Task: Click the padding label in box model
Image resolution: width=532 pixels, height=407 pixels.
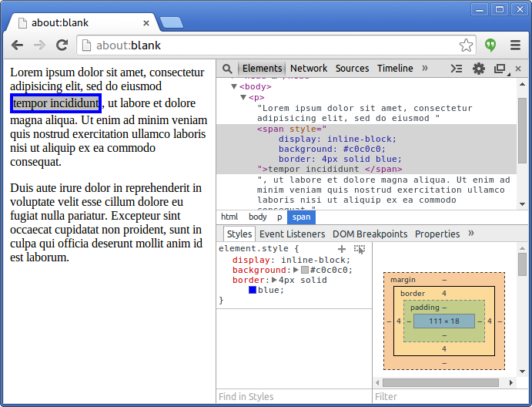Action: coord(424,308)
